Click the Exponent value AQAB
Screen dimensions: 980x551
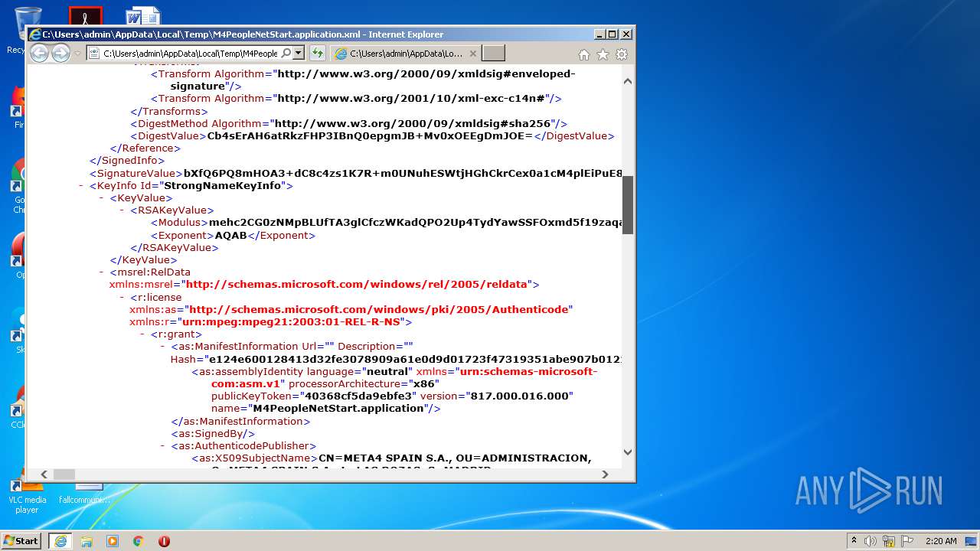pos(231,235)
